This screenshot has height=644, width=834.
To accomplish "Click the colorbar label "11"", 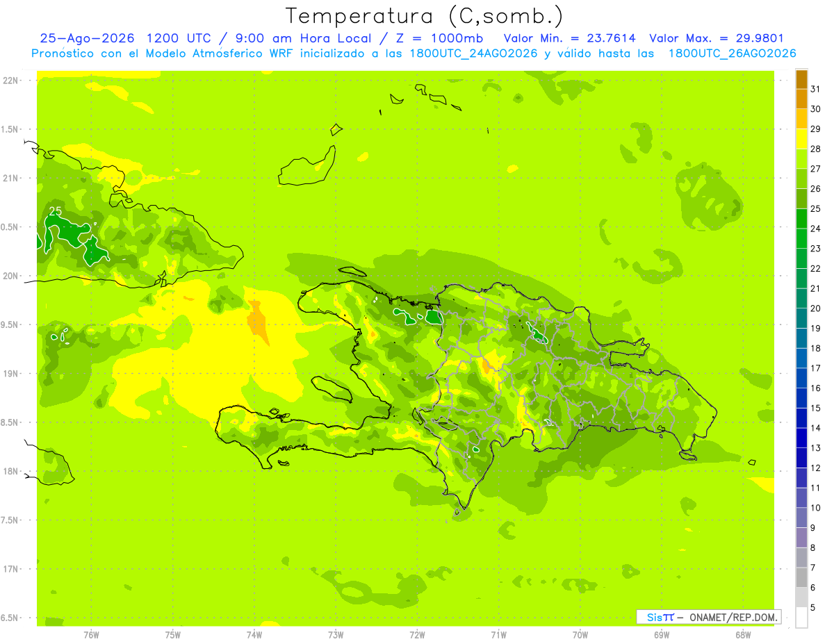I will coord(816,488).
